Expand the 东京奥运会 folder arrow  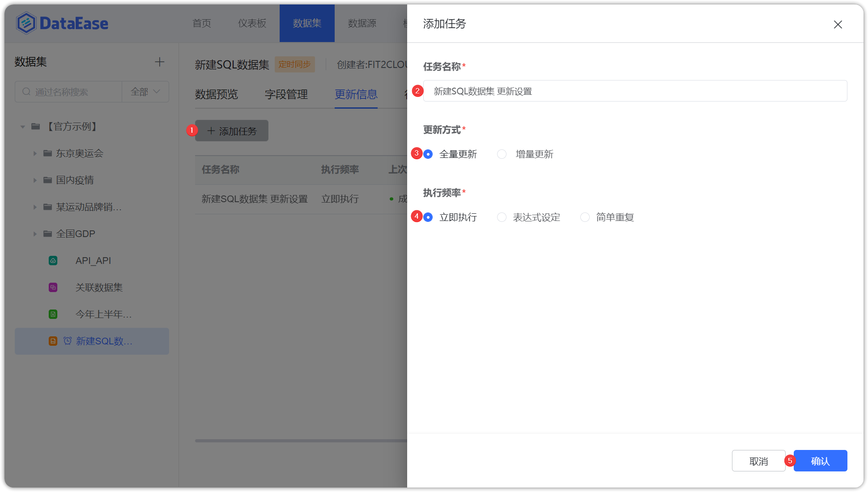click(x=35, y=153)
